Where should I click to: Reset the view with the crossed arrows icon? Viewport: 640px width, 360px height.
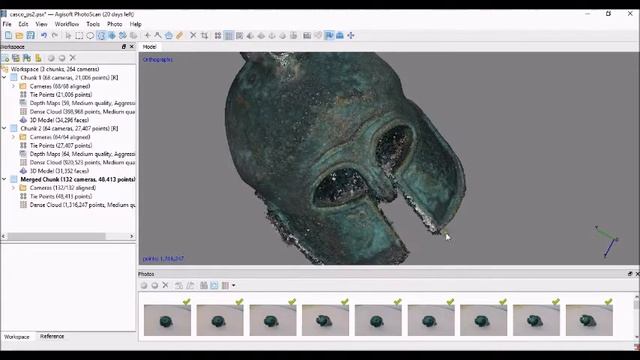351,36
